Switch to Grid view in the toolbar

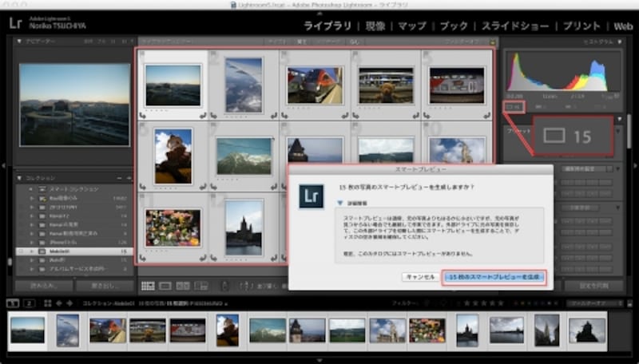(148, 286)
